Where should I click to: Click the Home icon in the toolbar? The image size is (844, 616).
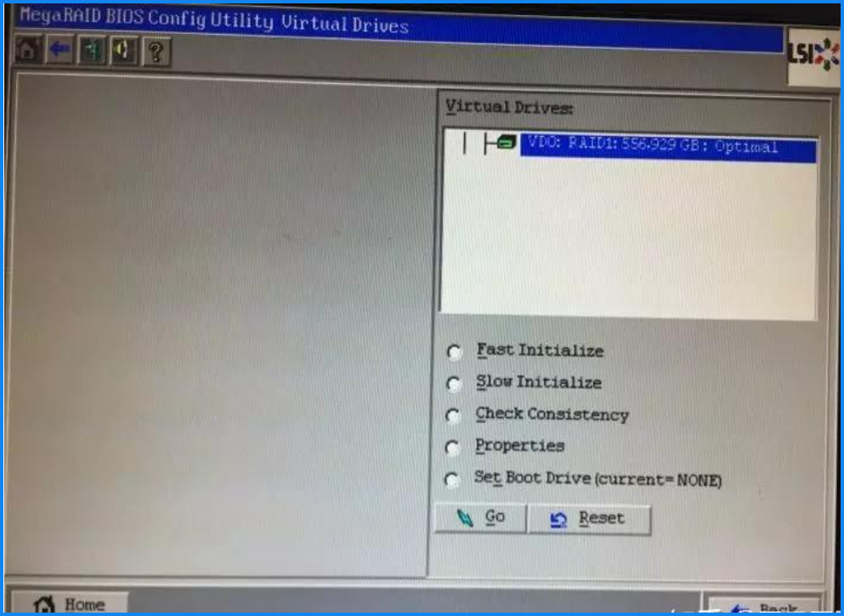pyautogui.click(x=28, y=48)
